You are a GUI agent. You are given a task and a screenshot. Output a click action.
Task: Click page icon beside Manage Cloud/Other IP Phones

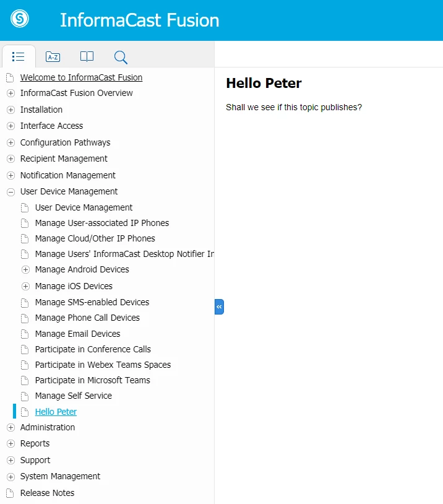point(25,238)
